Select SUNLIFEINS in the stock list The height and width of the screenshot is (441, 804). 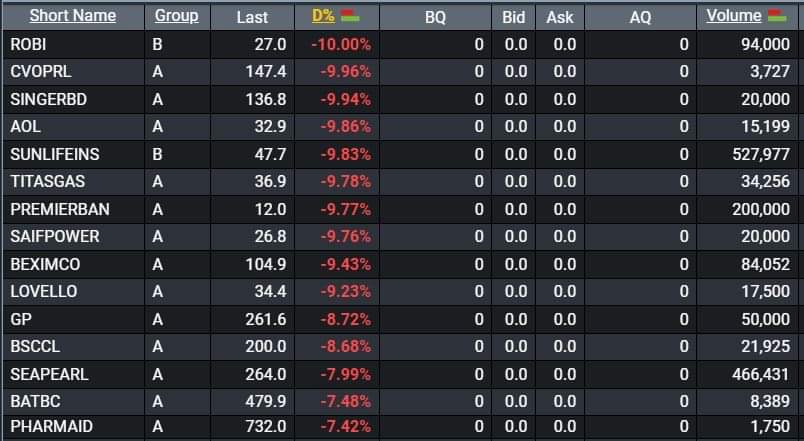tap(54, 154)
